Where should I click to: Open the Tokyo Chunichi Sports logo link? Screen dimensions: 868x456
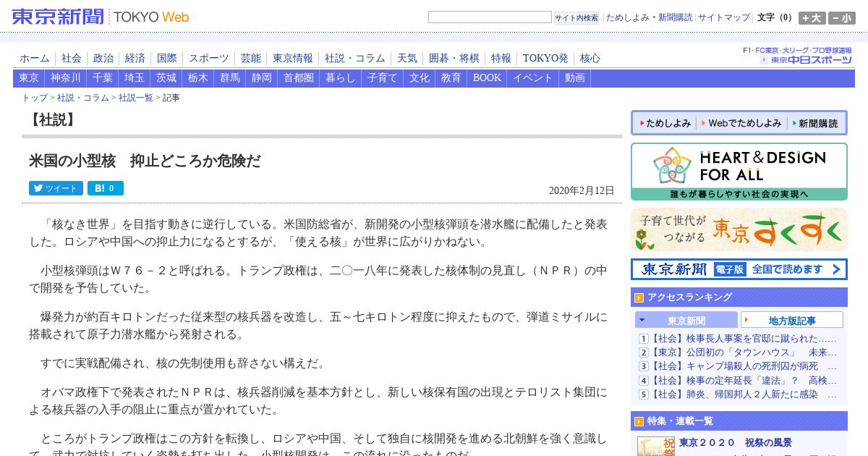(x=806, y=59)
